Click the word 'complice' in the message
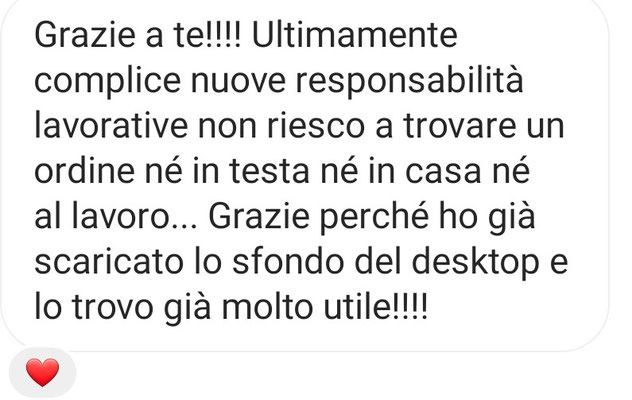Viewport: 632px width, 400px height. pyautogui.click(x=108, y=81)
